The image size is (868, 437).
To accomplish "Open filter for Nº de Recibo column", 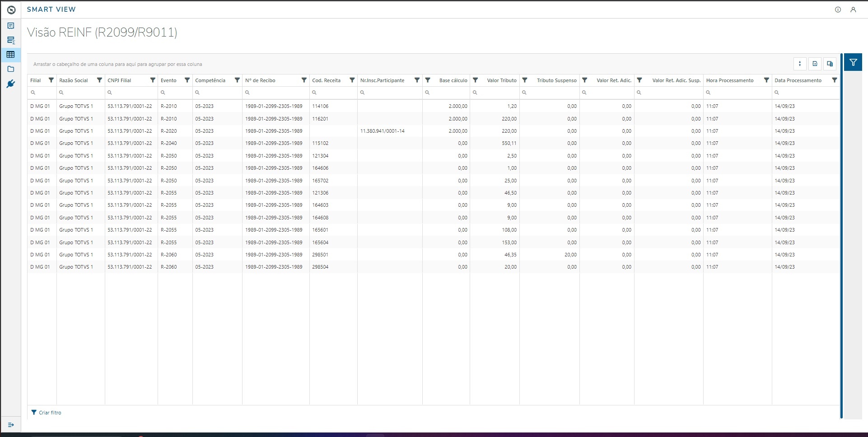I will 304,80.
